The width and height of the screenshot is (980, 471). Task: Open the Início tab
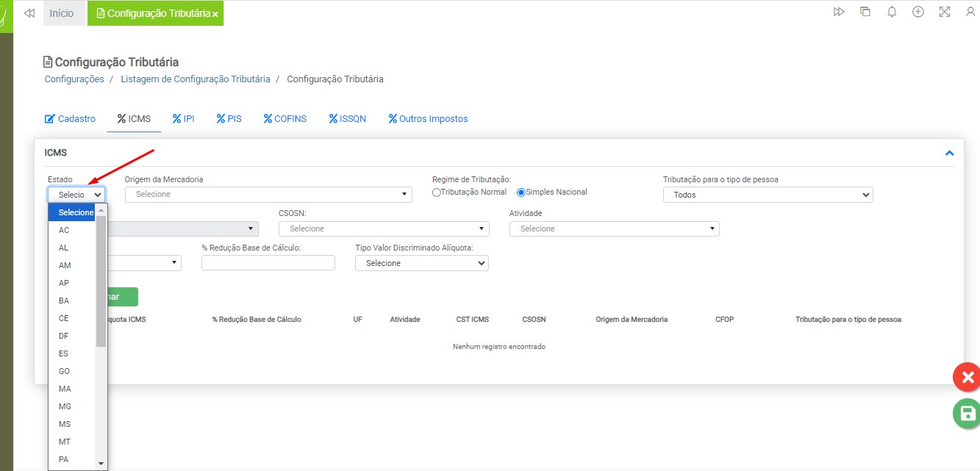(x=62, y=13)
